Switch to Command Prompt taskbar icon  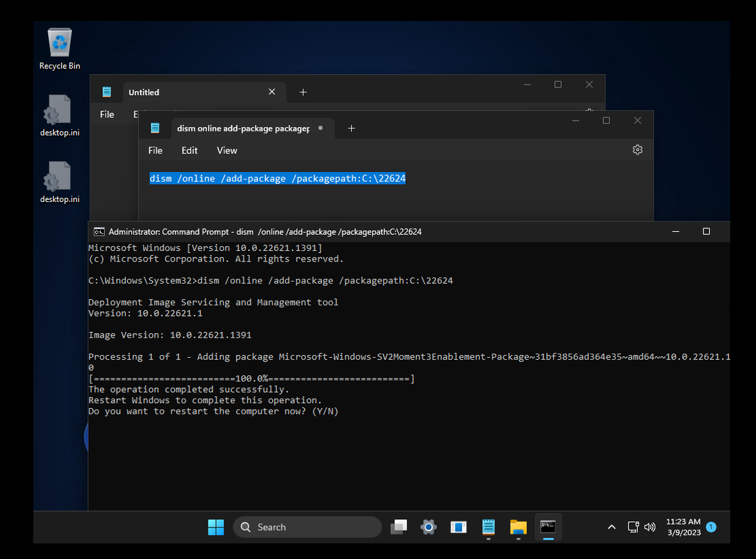[548, 527]
